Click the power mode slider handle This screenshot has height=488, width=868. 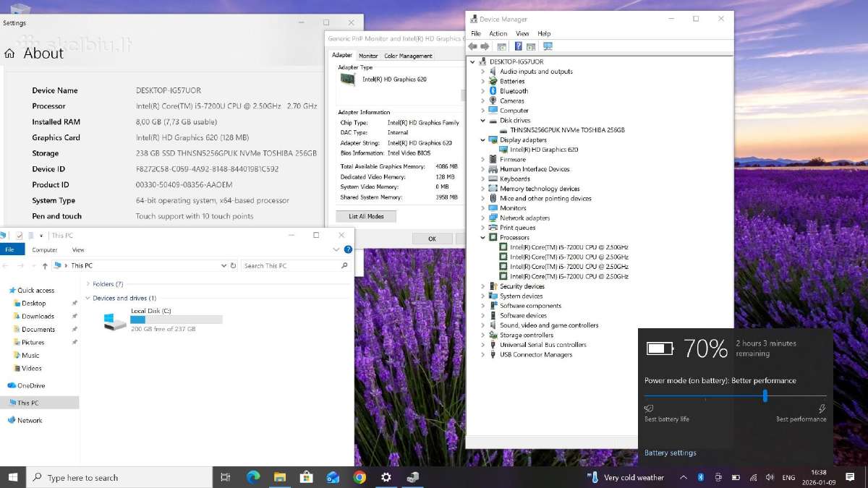[765, 395]
